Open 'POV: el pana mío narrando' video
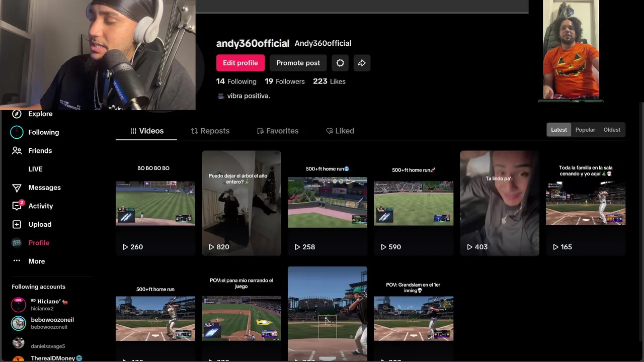This screenshot has height=362, width=644. click(x=242, y=314)
